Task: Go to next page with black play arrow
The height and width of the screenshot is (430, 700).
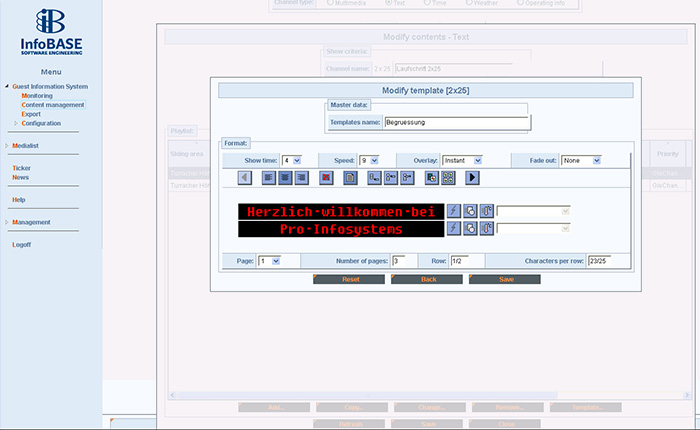Action: click(472, 178)
